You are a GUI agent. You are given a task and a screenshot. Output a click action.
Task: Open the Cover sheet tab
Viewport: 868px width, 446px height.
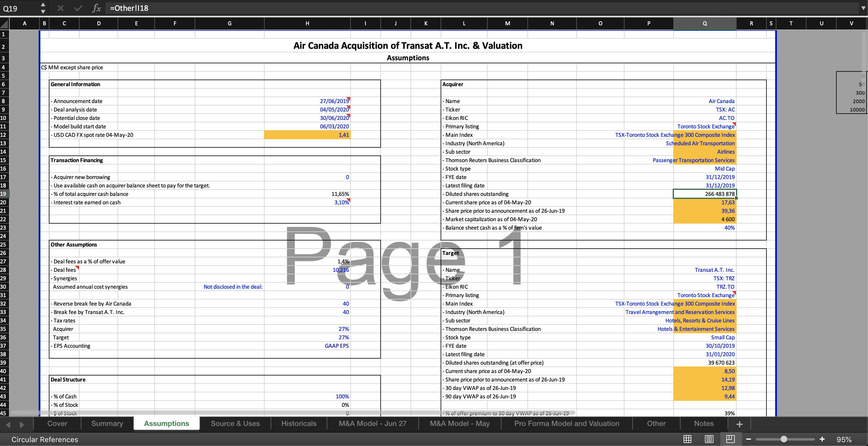pos(57,423)
